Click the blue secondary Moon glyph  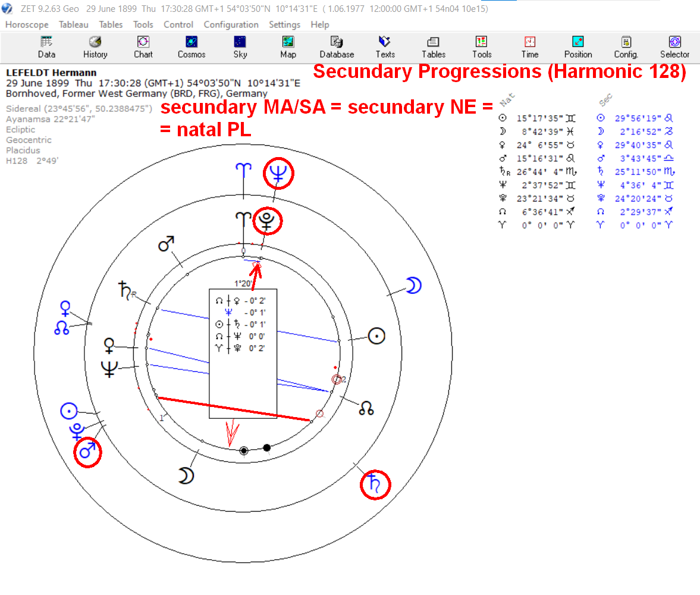click(x=413, y=285)
